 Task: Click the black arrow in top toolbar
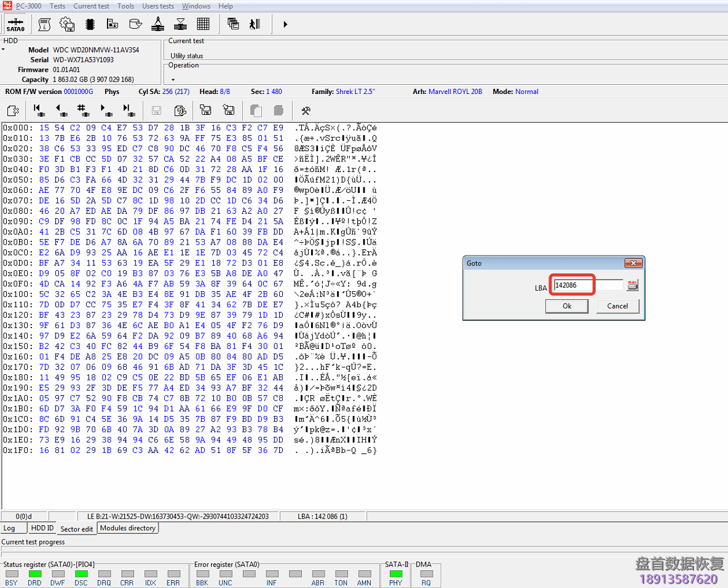285,25
